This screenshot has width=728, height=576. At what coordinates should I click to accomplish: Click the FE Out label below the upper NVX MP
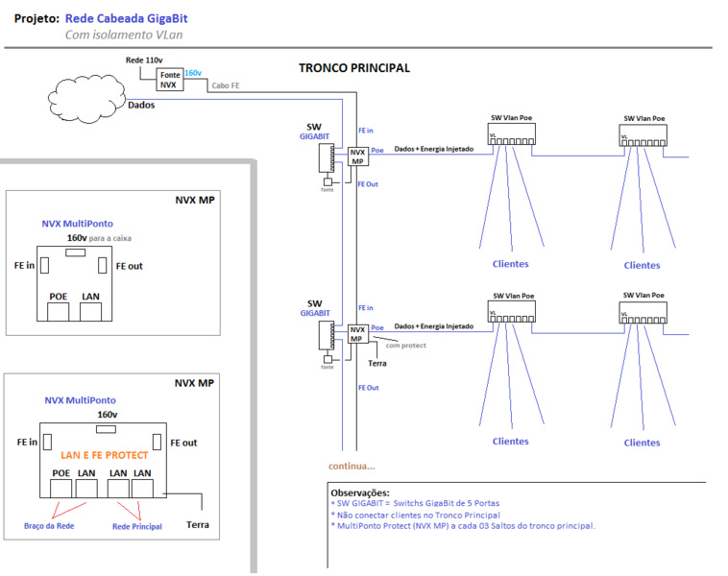point(368,184)
